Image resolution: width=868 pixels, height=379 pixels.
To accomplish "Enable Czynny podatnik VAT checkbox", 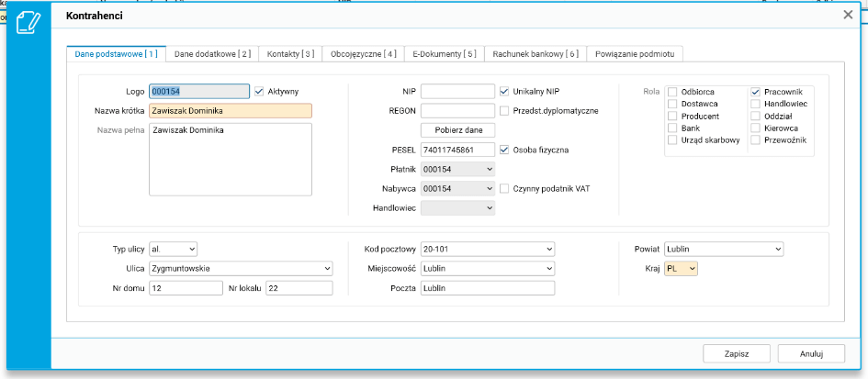I will [503, 189].
